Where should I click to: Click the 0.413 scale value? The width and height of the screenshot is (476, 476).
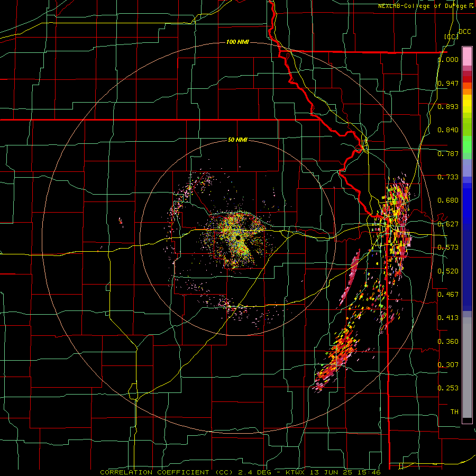[448, 318]
